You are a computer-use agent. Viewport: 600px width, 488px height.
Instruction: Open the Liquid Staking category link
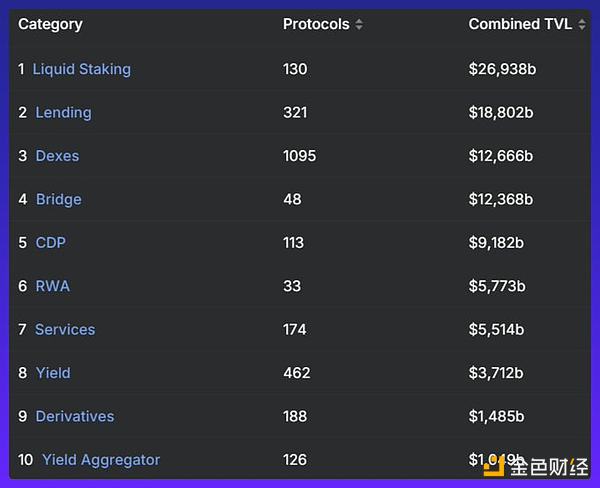[x=81, y=69]
